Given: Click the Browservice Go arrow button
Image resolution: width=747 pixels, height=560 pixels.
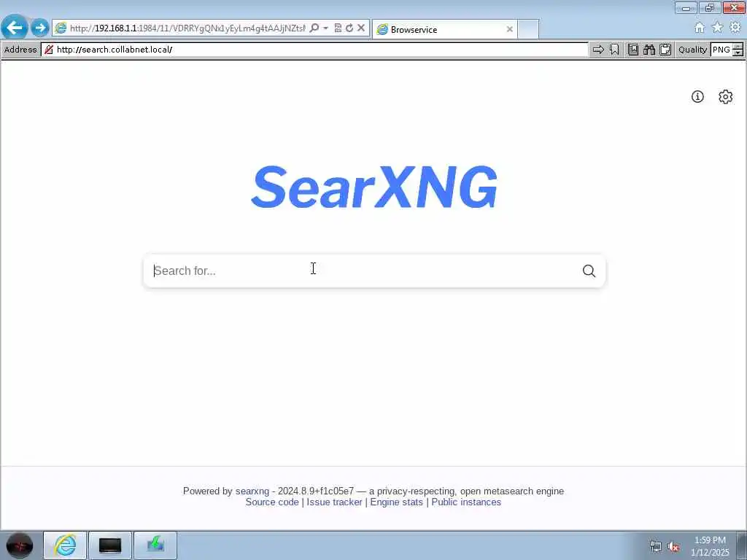Looking at the screenshot, I should [598, 50].
